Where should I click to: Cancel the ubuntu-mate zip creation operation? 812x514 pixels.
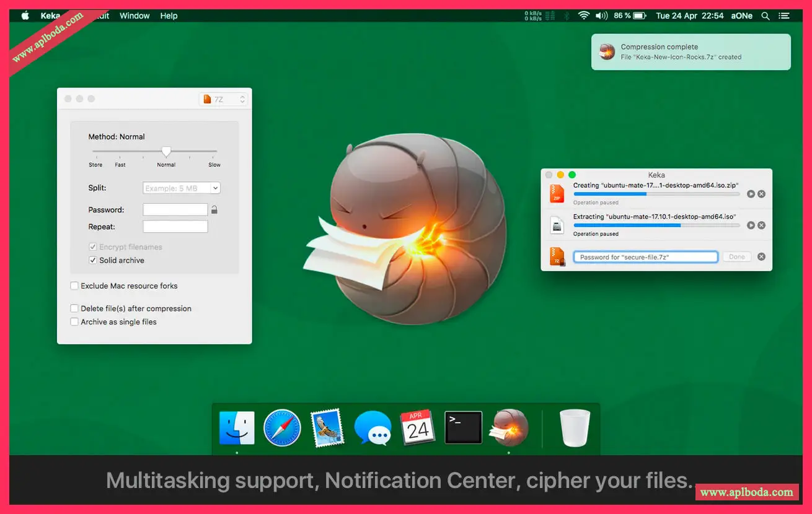pyautogui.click(x=761, y=194)
